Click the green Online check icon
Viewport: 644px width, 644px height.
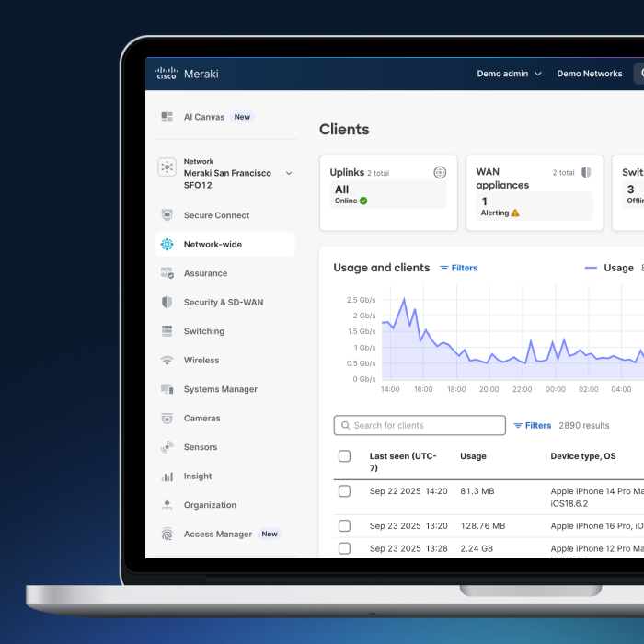coord(363,201)
